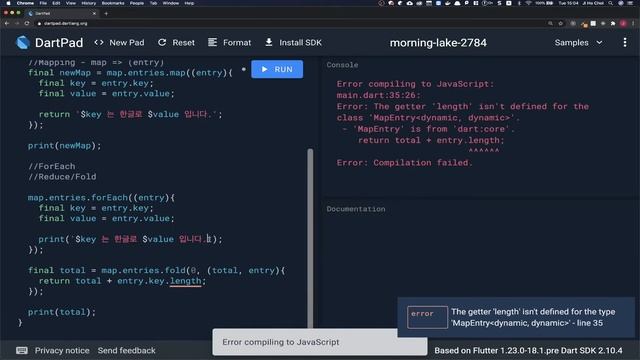The height and width of the screenshot is (360, 640).
Task: Bookmark this page with the star icon
Action: tap(560, 23)
